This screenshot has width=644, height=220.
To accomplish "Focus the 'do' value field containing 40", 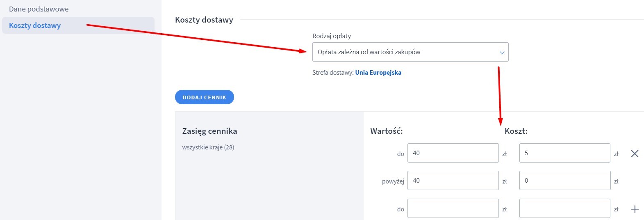I will coord(453,153).
